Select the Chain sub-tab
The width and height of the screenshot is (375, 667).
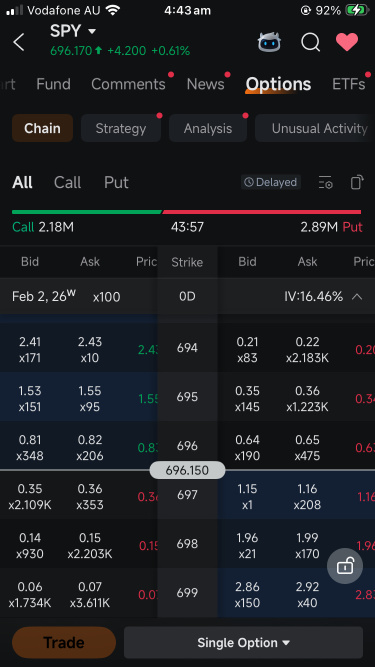[42, 128]
